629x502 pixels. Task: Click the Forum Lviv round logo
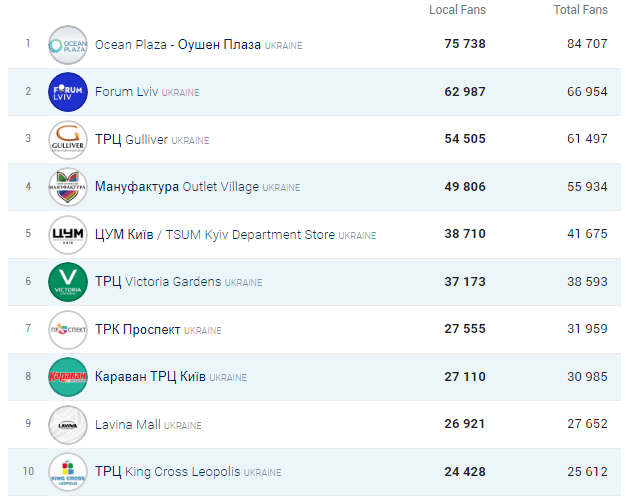click(x=68, y=92)
